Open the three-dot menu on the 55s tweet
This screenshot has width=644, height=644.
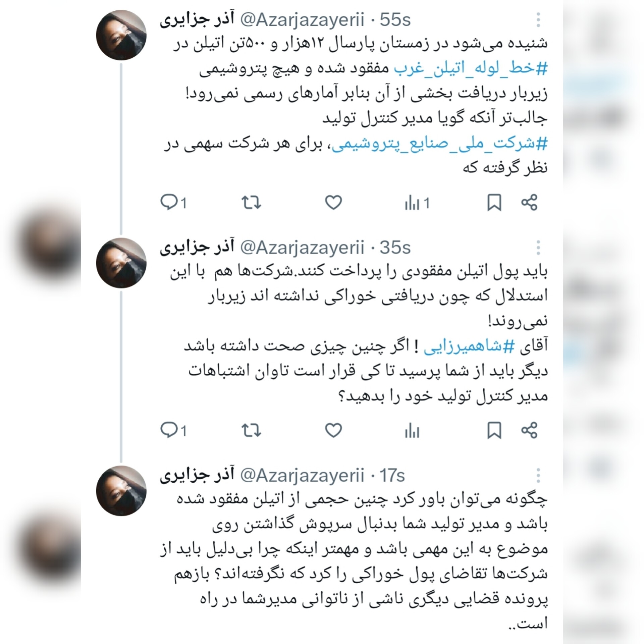pos(538,20)
